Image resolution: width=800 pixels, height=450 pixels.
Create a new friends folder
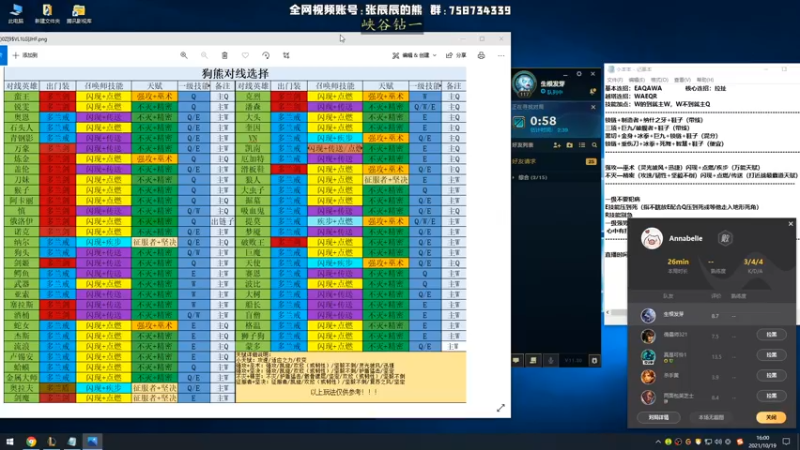(569, 145)
